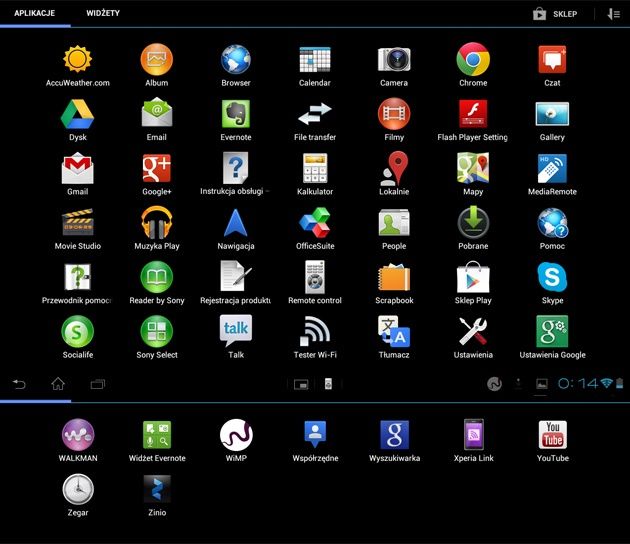Image resolution: width=630 pixels, height=544 pixels.
Task: Open Sony Select
Action: click(x=157, y=332)
